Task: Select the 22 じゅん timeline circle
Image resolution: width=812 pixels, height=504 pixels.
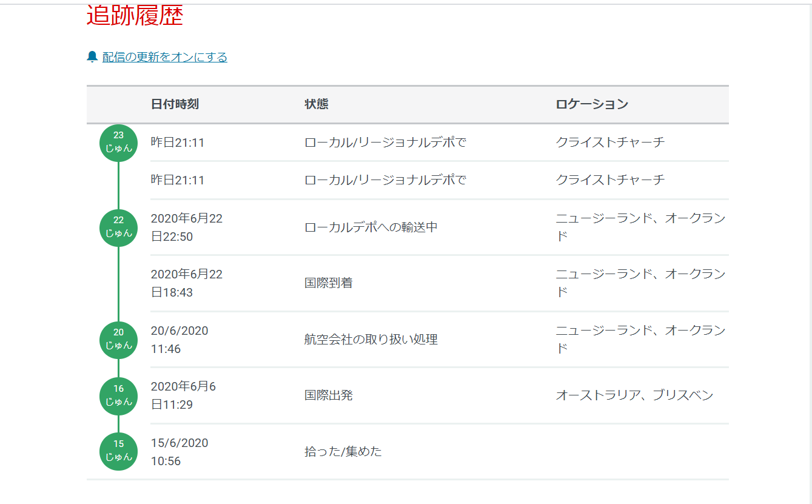Action: pyautogui.click(x=118, y=227)
